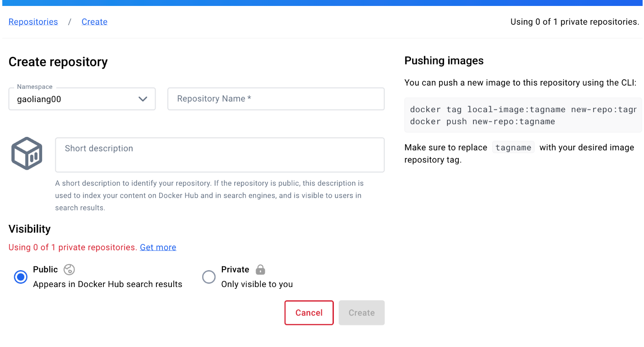This screenshot has width=644, height=347.
Task: Click the Only visible to you text
Action: (x=257, y=284)
